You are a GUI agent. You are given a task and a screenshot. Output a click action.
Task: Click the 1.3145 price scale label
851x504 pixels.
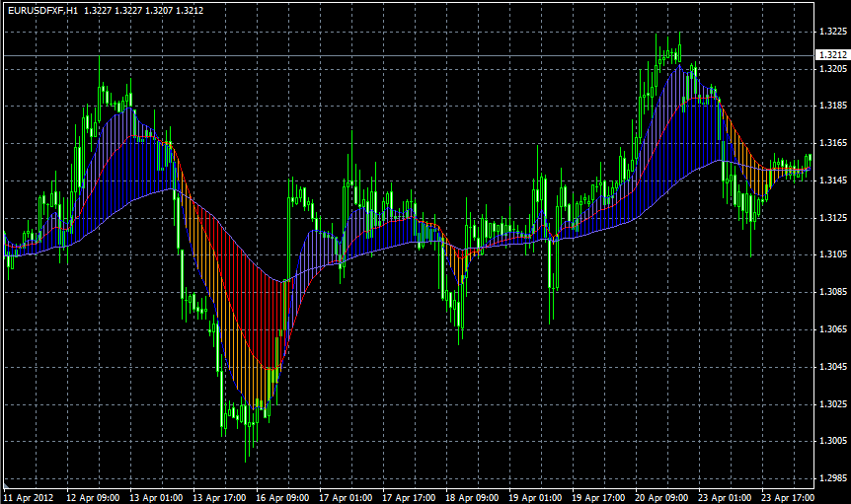point(833,180)
